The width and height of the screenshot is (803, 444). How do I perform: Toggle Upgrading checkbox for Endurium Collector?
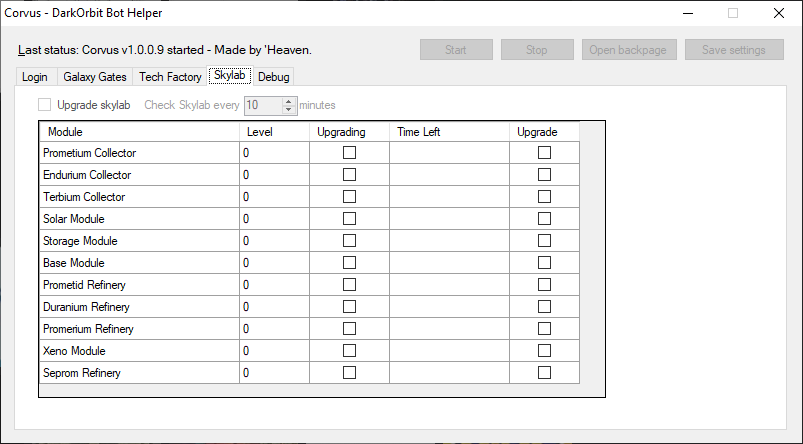pos(349,175)
